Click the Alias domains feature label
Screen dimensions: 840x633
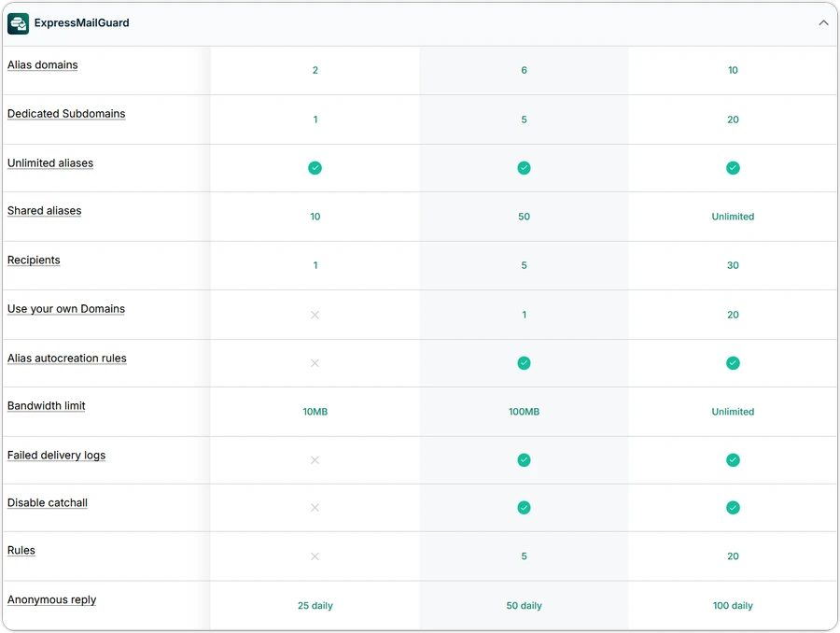tap(43, 65)
